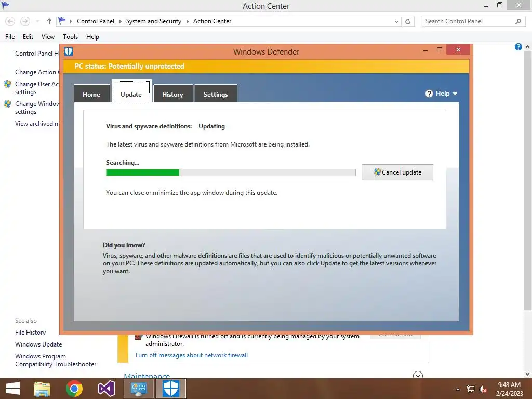Open File Explorer from taskbar
The width and height of the screenshot is (532, 399).
pos(42,389)
